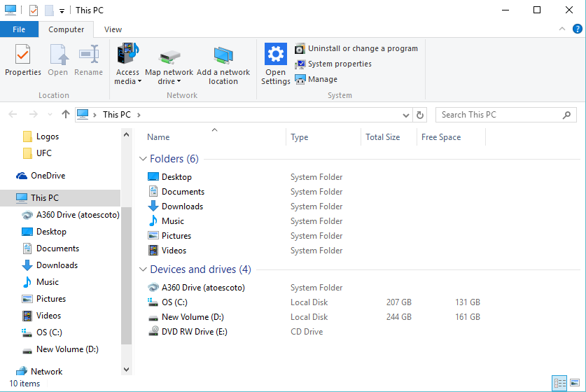Open the Map network drive dropdown arrow
586x392 pixels.
tap(179, 81)
